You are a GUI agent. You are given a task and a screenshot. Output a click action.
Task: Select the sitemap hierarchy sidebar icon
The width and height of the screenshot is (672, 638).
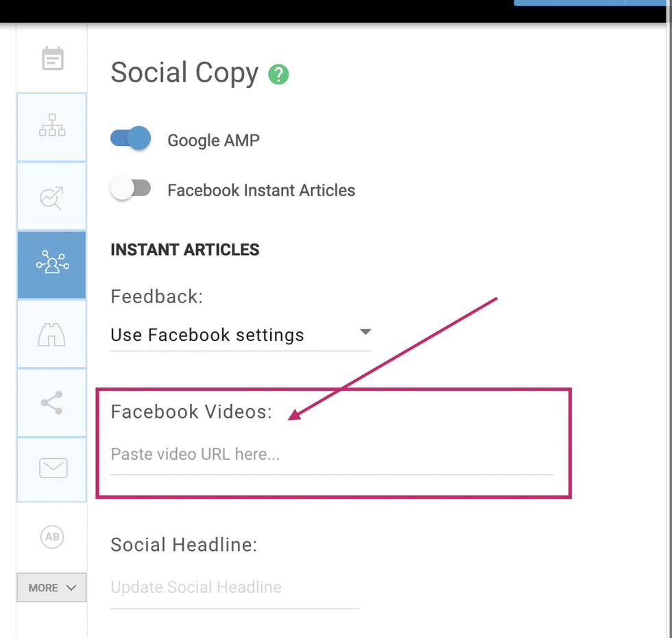[52, 127]
